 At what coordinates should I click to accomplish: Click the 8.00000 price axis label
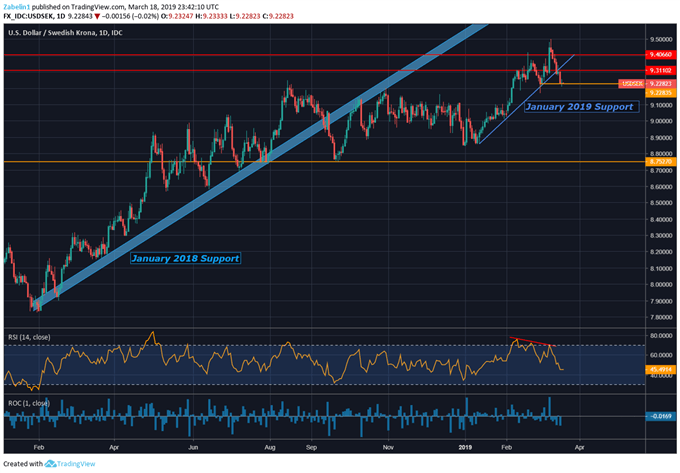pos(661,285)
